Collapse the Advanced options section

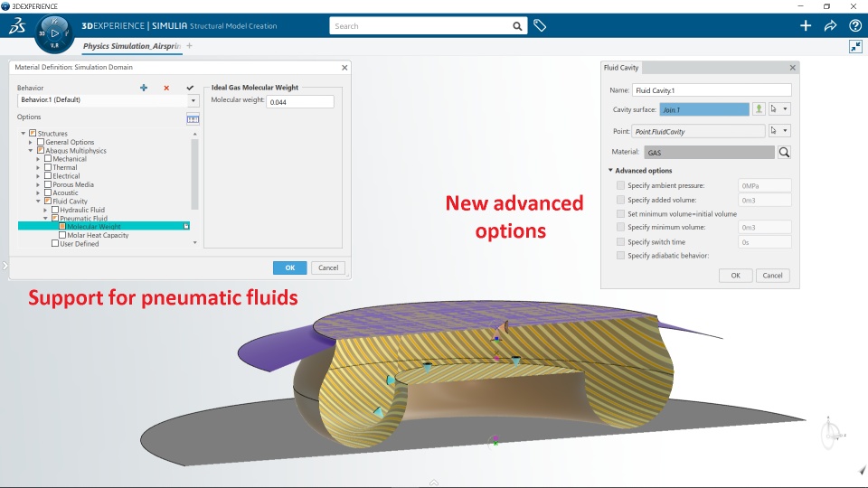pos(610,171)
